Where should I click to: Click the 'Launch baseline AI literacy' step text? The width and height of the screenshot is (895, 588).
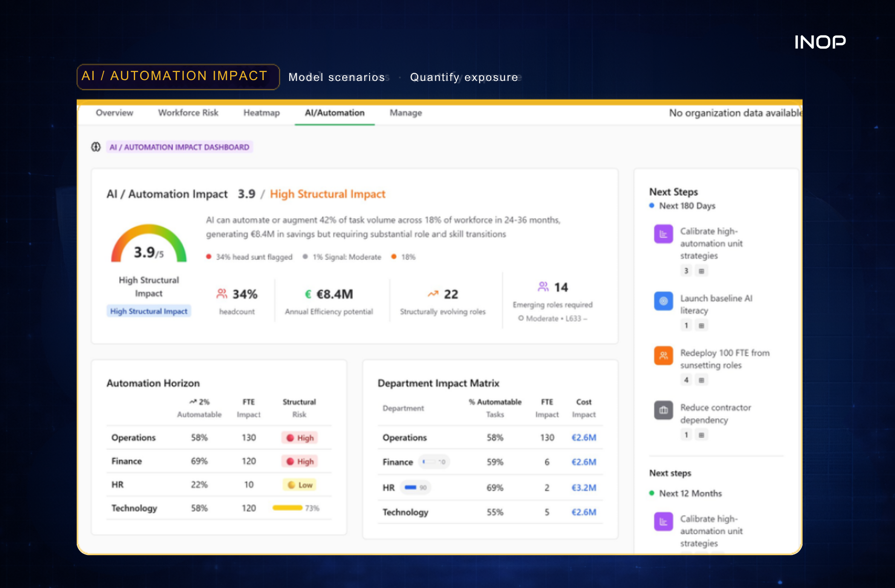pyautogui.click(x=716, y=304)
